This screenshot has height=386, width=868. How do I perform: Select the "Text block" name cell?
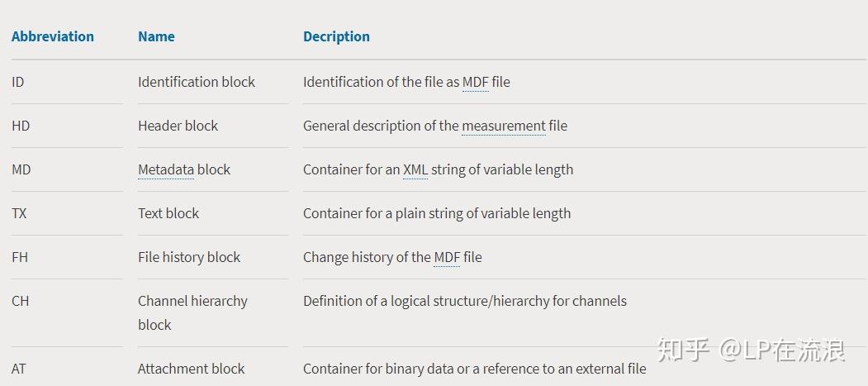tap(168, 213)
